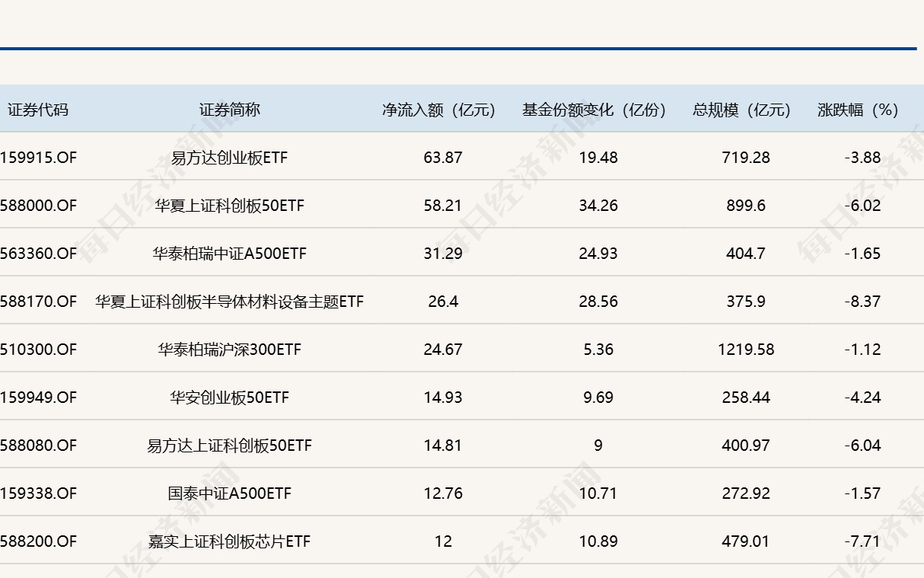Select code 159338.OF
Screen dimensions: 924x578
click(39, 493)
